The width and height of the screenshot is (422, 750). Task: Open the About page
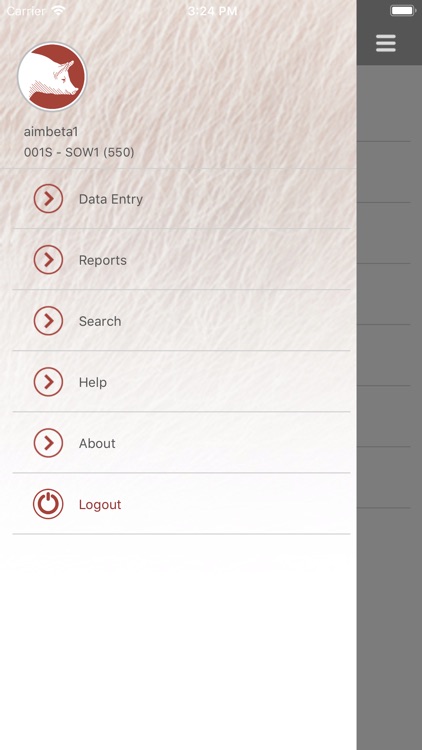pyautogui.click(x=181, y=443)
